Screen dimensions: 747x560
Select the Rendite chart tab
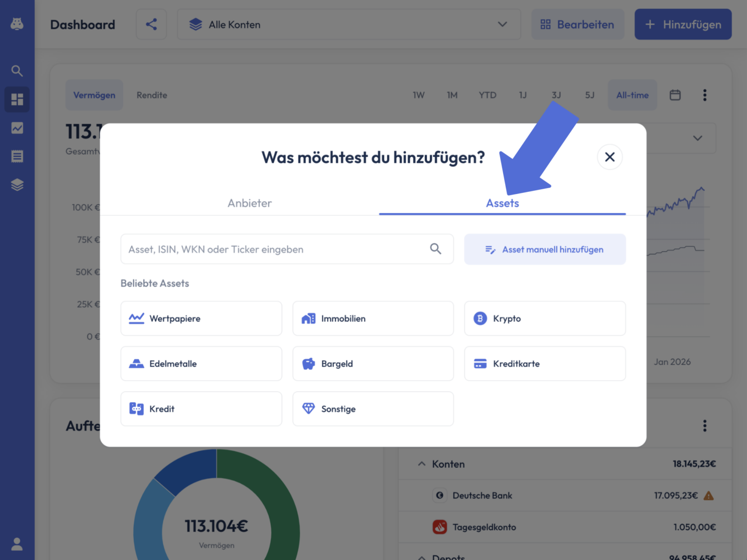152,95
